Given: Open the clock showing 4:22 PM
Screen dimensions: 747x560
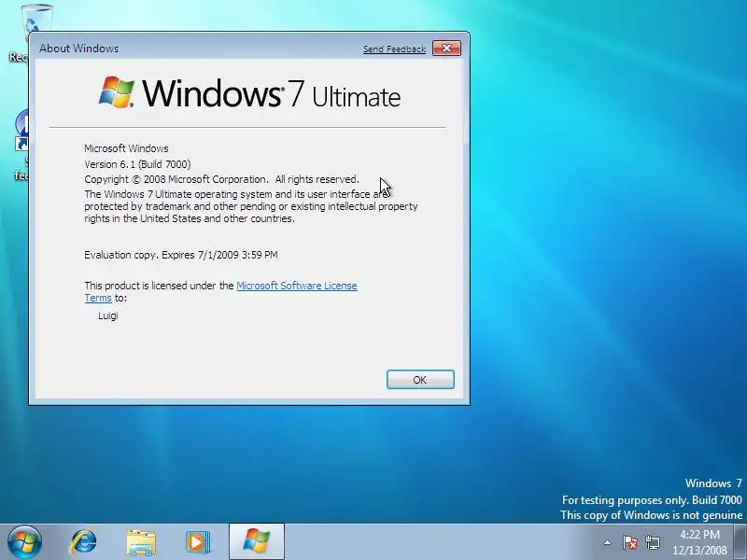Looking at the screenshot, I should pos(699,542).
